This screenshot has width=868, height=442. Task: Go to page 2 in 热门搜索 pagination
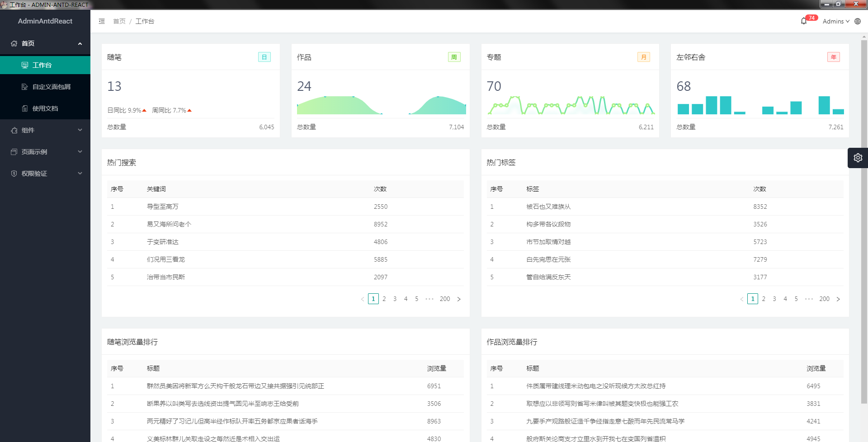click(384, 299)
